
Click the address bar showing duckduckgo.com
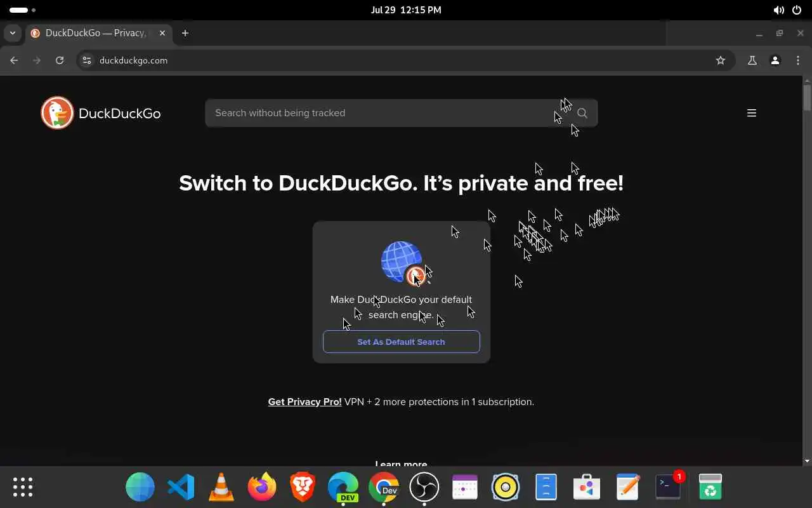[406, 60]
